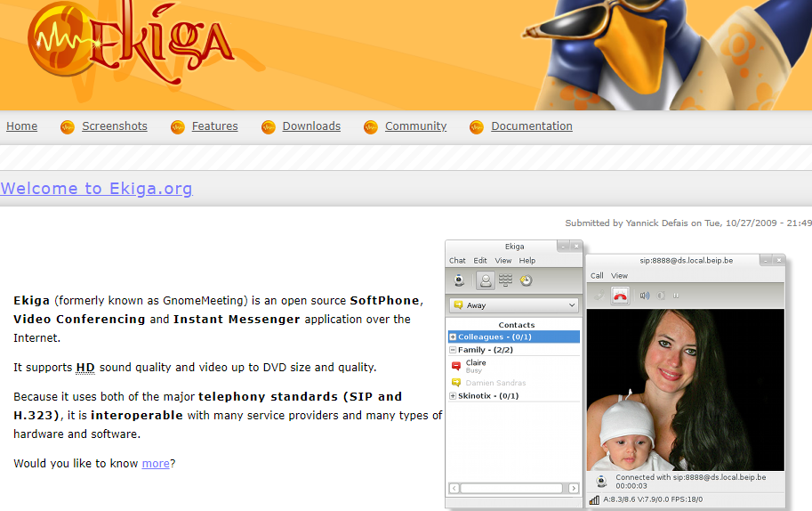Expand the Colleagues contact group
Image resolution: width=812 pixels, height=511 pixels.
pos(453,337)
